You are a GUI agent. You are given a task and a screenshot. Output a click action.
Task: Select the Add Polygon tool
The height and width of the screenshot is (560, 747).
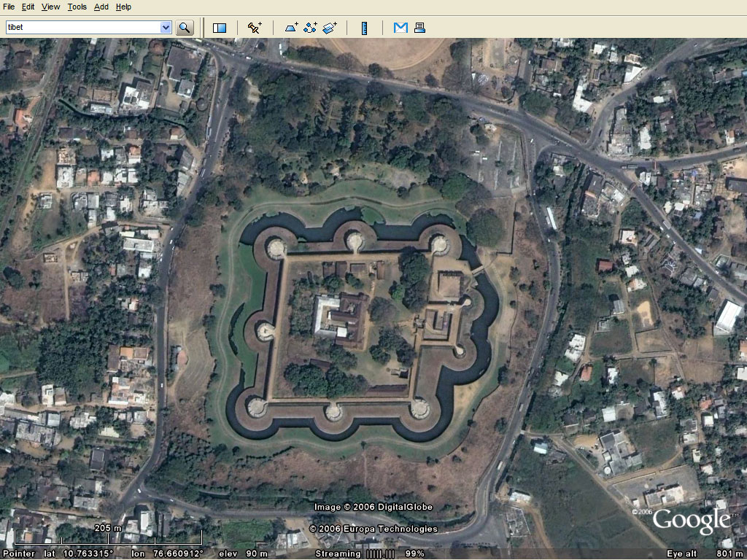(292, 28)
